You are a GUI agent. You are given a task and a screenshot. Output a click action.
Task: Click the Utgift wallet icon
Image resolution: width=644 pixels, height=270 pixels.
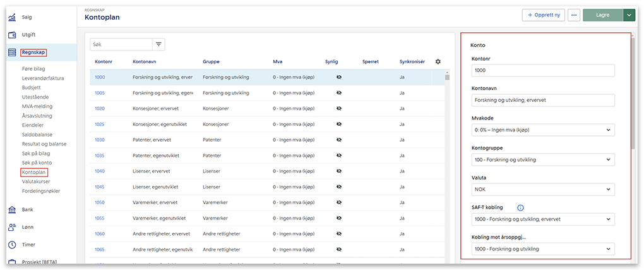coord(12,35)
